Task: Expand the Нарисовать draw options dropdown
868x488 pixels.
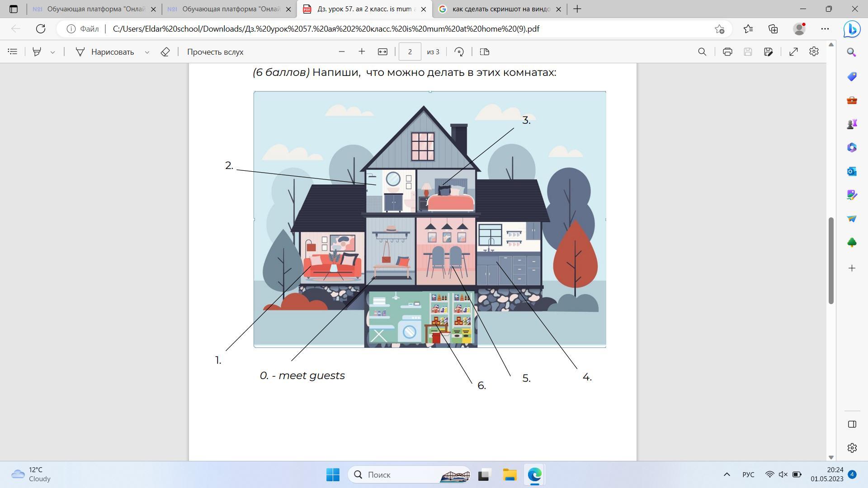Action: coord(147,52)
